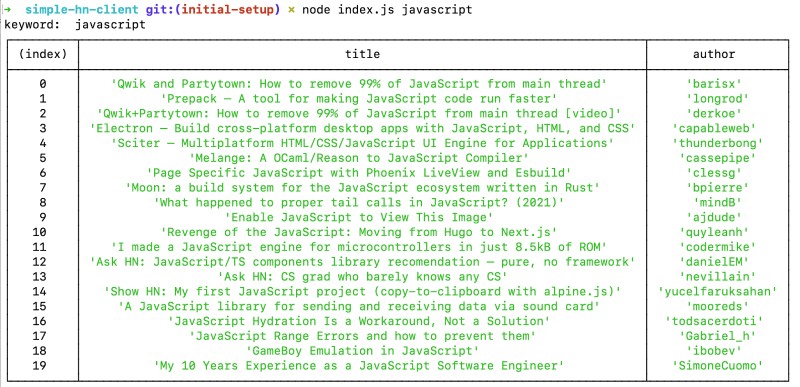Select title 'Ask HN: JavaScript/TS components library recomendation'
This screenshot has height=387, width=800.
362,262
